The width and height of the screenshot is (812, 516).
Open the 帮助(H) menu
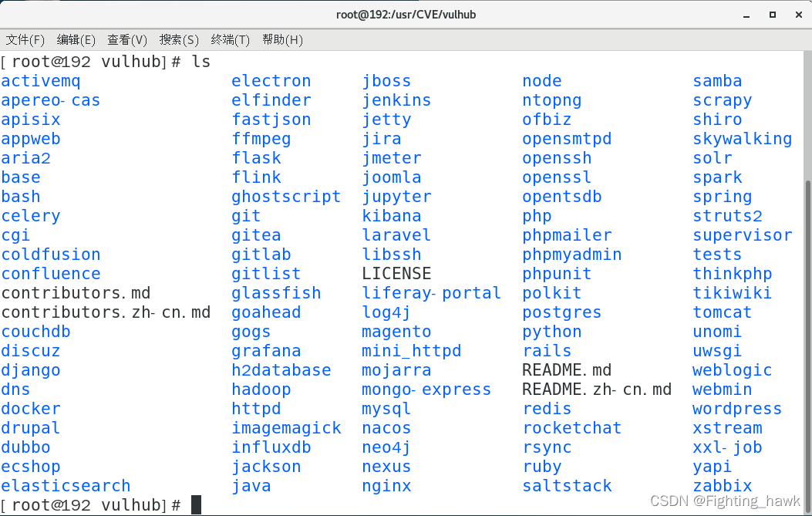282,40
